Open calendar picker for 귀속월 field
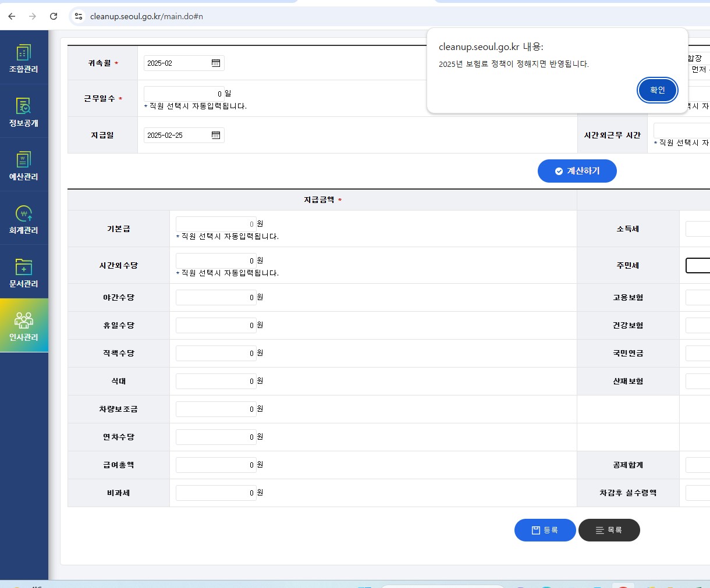 point(216,63)
